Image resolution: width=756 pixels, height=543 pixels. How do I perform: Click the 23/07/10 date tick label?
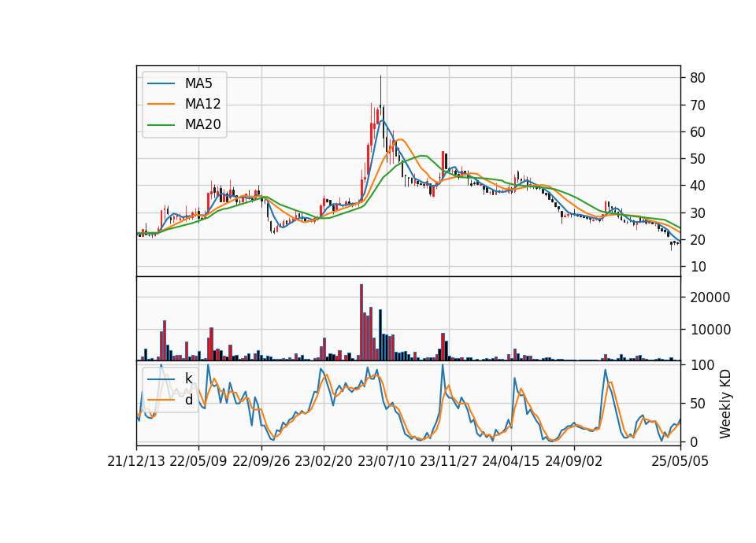coord(386,461)
